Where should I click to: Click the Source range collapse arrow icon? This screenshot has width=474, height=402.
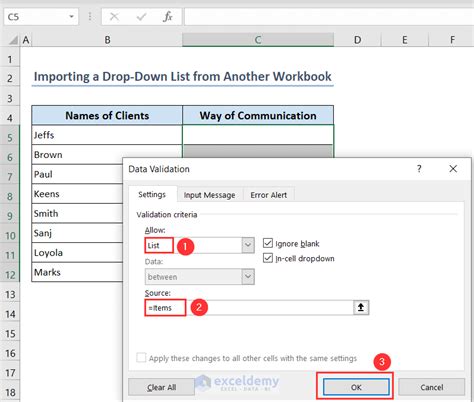click(361, 307)
